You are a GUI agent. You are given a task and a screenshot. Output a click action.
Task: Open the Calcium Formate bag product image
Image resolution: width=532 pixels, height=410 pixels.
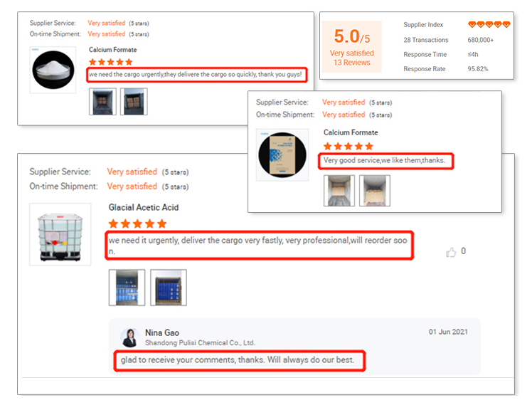tap(282, 155)
